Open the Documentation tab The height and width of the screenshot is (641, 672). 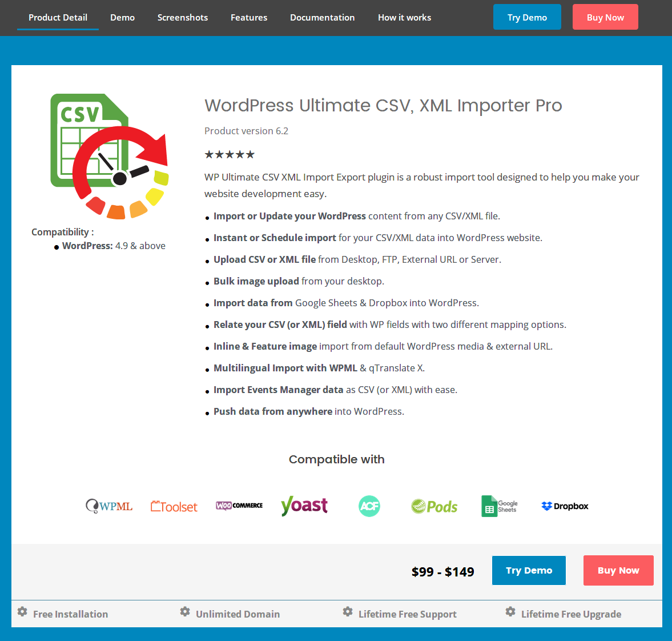[x=322, y=18]
